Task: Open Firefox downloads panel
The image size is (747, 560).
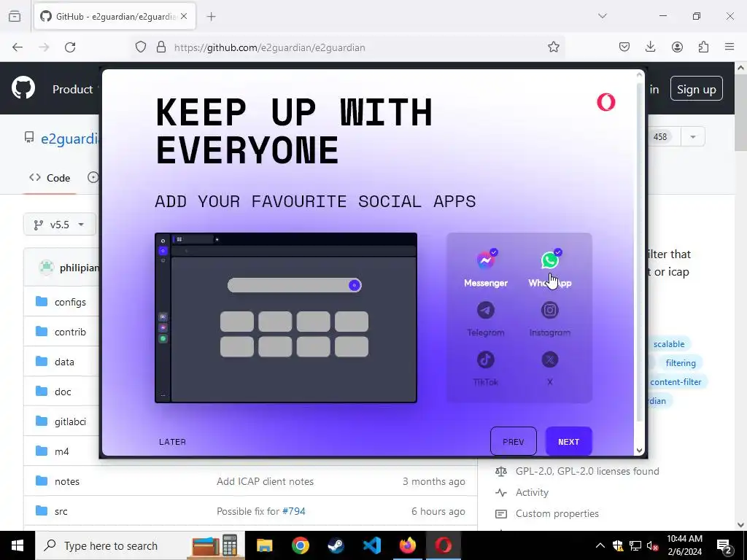Action: click(650, 47)
